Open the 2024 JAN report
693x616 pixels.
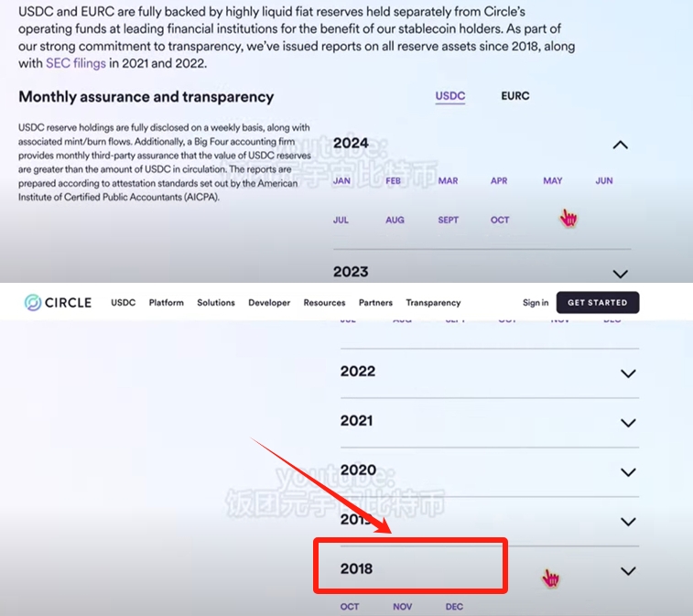pyautogui.click(x=341, y=180)
